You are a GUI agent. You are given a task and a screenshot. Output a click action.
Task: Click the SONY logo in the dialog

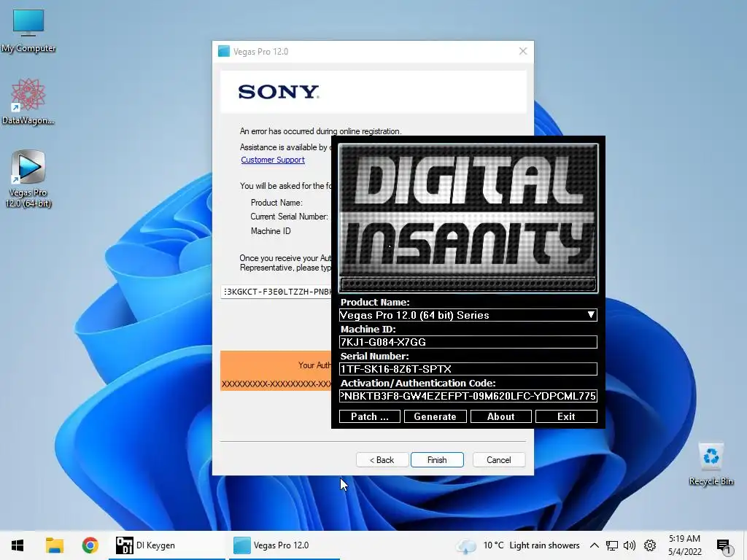click(279, 91)
